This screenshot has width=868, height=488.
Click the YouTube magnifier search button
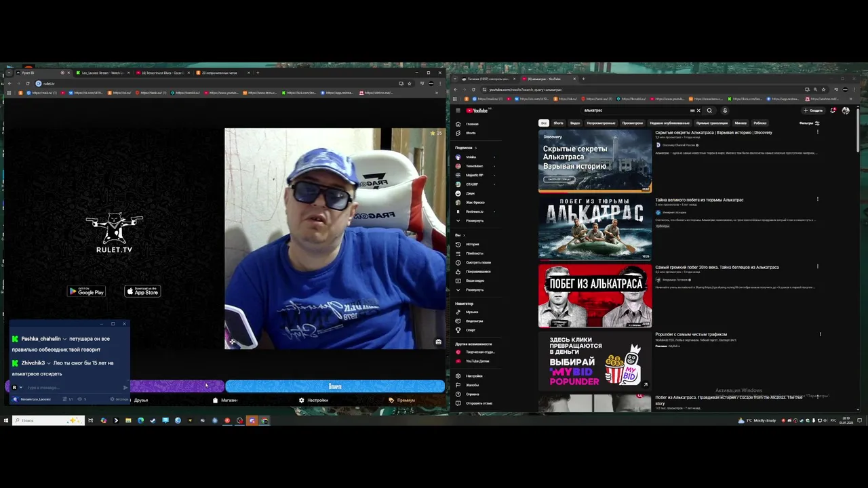[x=709, y=110]
